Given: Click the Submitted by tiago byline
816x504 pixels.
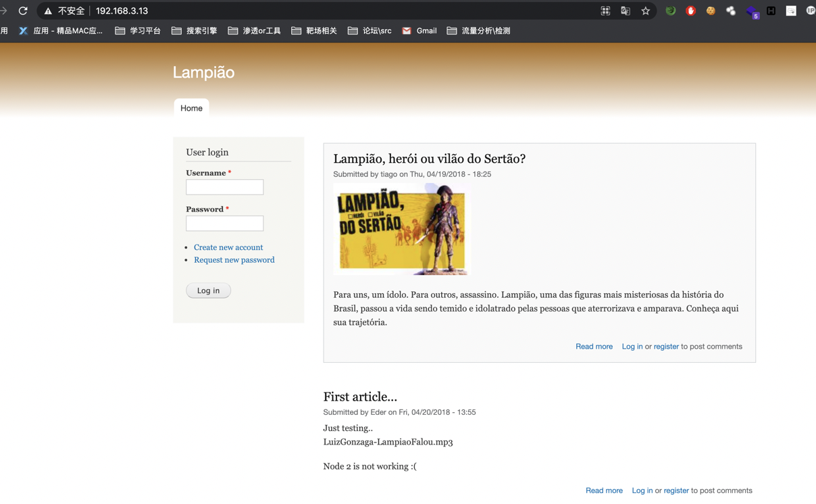Looking at the screenshot, I should (412, 174).
